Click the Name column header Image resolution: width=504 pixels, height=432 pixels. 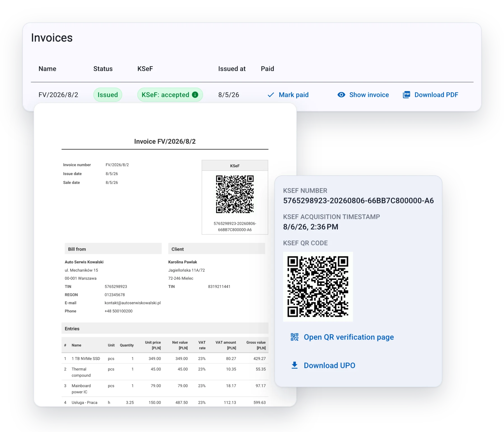tap(47, 69)
